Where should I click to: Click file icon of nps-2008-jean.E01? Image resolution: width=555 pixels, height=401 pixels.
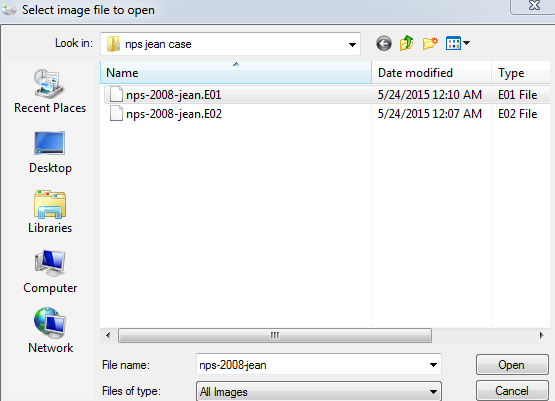(x=116, y=94)
